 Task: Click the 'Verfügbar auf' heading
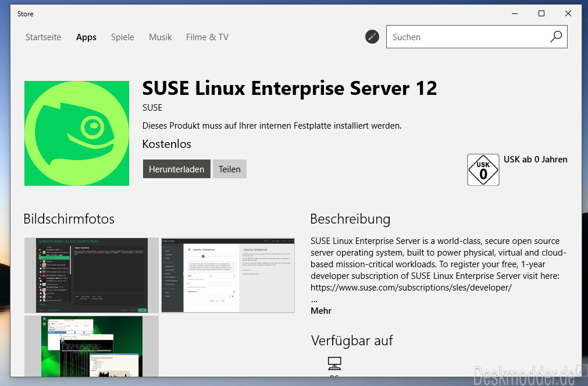[352, 341]
